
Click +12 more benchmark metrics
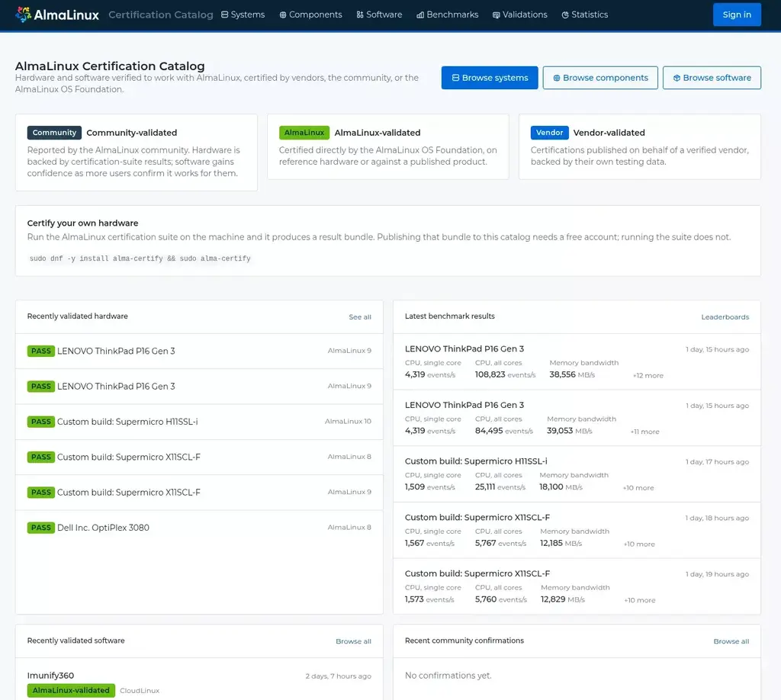(648, 375)
